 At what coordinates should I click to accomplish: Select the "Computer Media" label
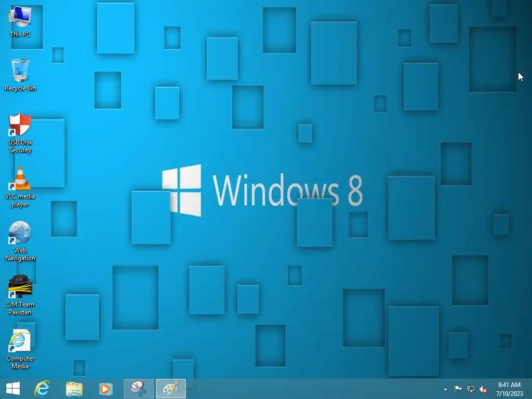[20, 362]
